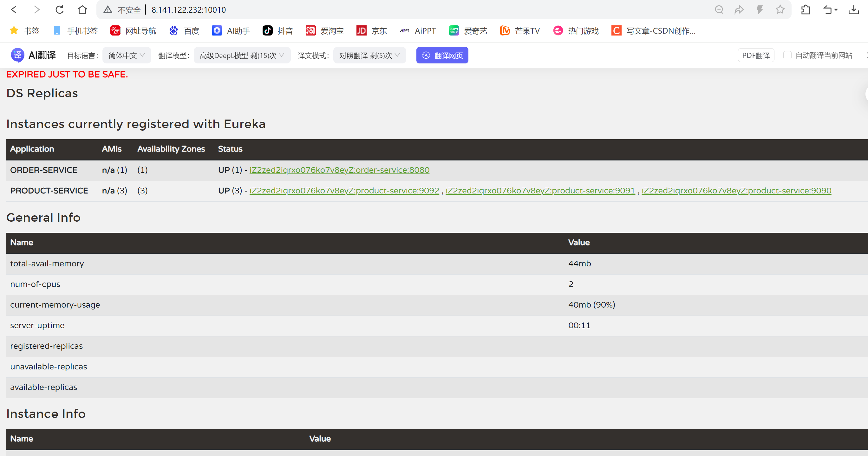The image size is (868, 456).
Task: Click the bookmark star icon in address bar
Action: 780,10
